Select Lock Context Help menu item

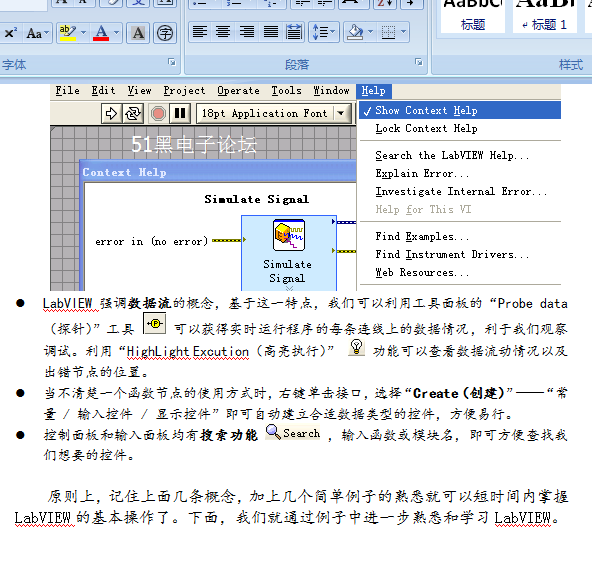(x=459, y=128)
